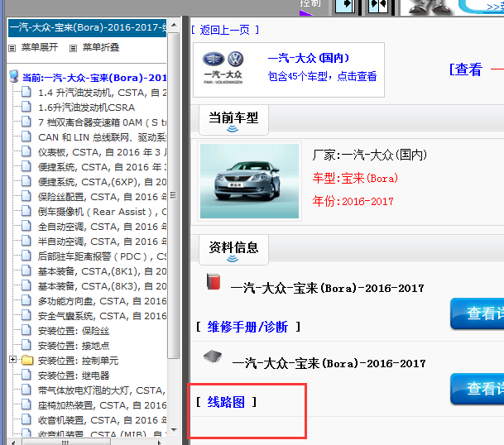Click 车型:宝来(Bora) red text
This screenshot has width=504, height=445.
point(355,178)
